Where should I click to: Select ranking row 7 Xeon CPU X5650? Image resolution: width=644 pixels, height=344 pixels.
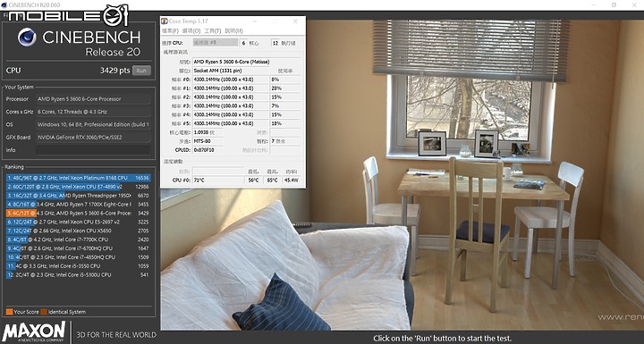pyautogui.click(x=78, y=231)
